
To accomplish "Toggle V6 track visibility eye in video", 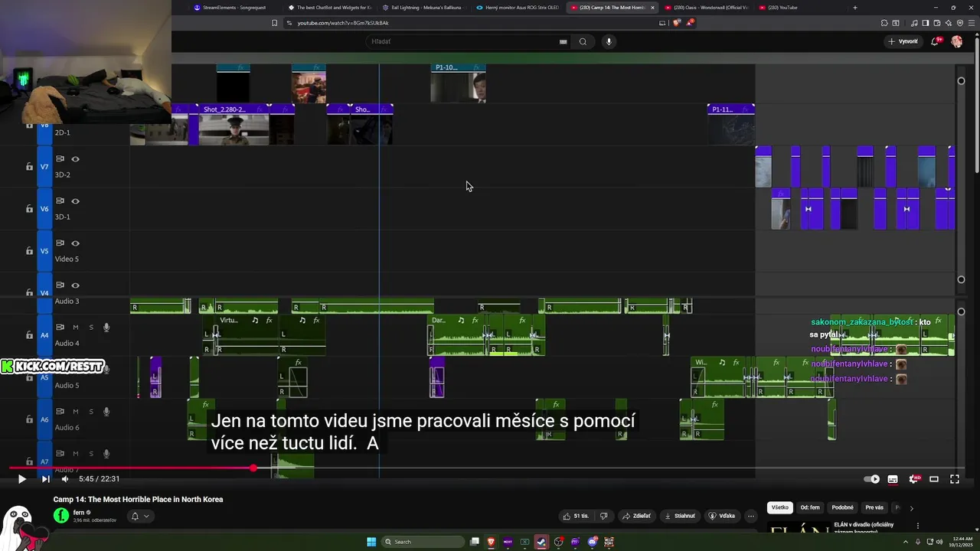I will [x=75, y=201].
